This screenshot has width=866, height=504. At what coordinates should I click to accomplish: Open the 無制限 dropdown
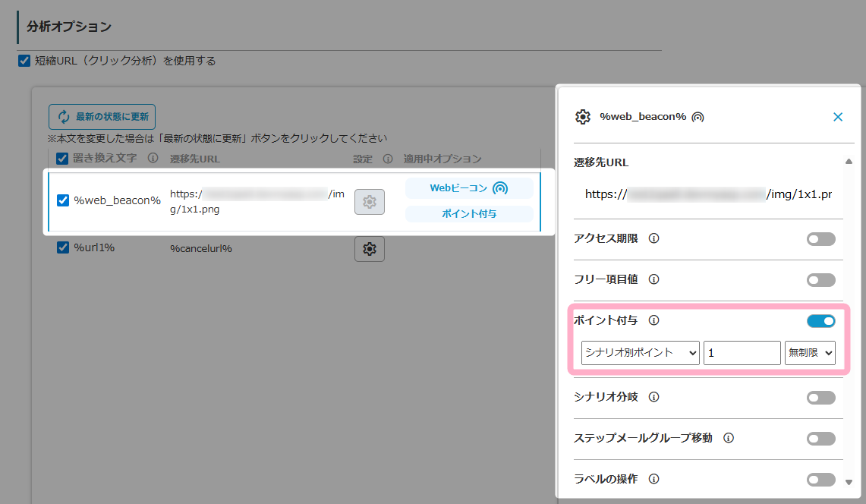(809, 353)
